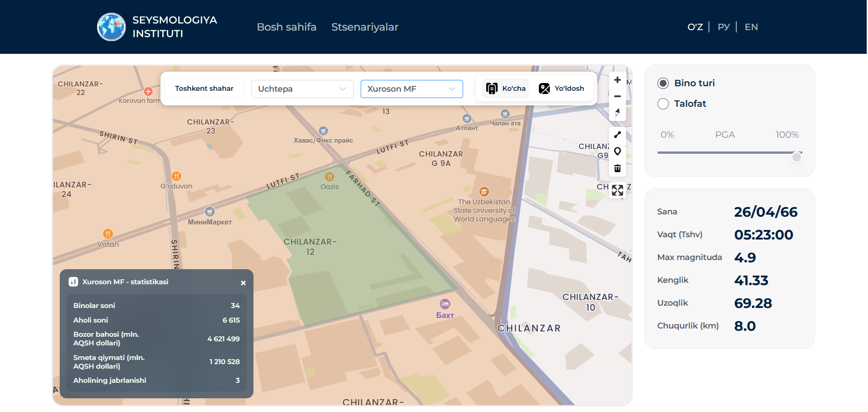Reset map compass orientation

pyautogui.click(x=617, y=112)
